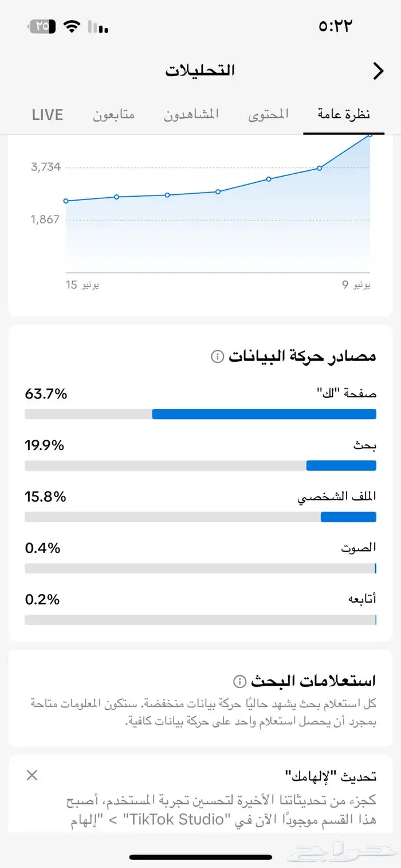This screenshot has height=868, width=401.
Task: Select the نظرة عامة tab
Action: pos(344,114)
